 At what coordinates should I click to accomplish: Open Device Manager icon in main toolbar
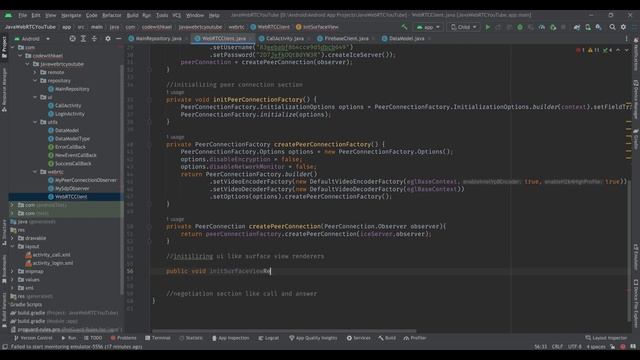click(x=588, y=27)
